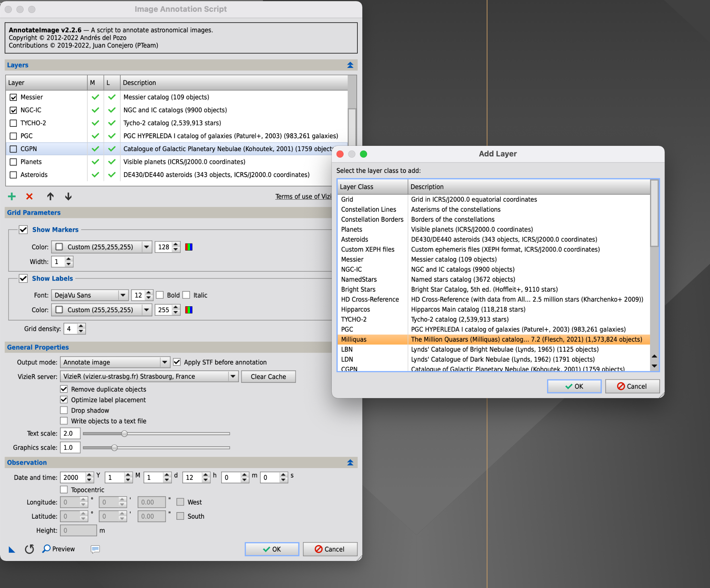The image size is (710, 588).
Task: Click the Clear Cache button
Action: [x=268, y=377]
